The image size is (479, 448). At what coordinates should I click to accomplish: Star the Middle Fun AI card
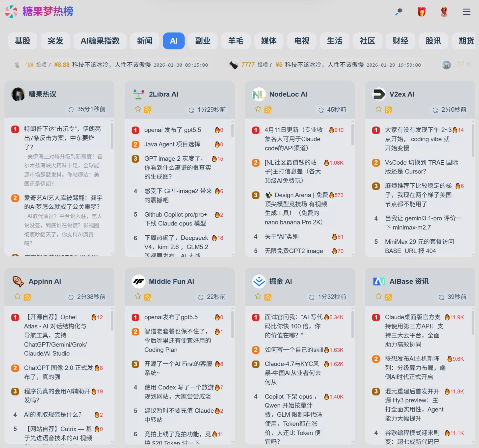coord(138,296)
